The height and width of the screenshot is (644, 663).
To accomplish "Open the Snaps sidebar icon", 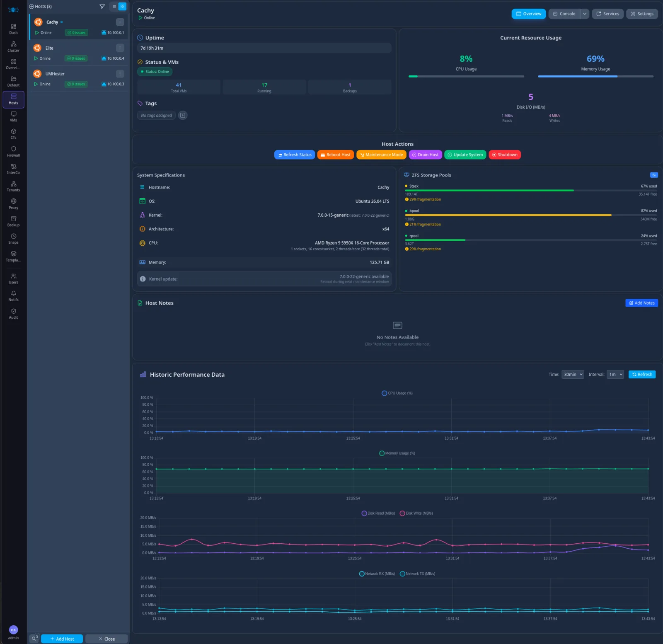I will pyautogui.click(x=13, y=239).
